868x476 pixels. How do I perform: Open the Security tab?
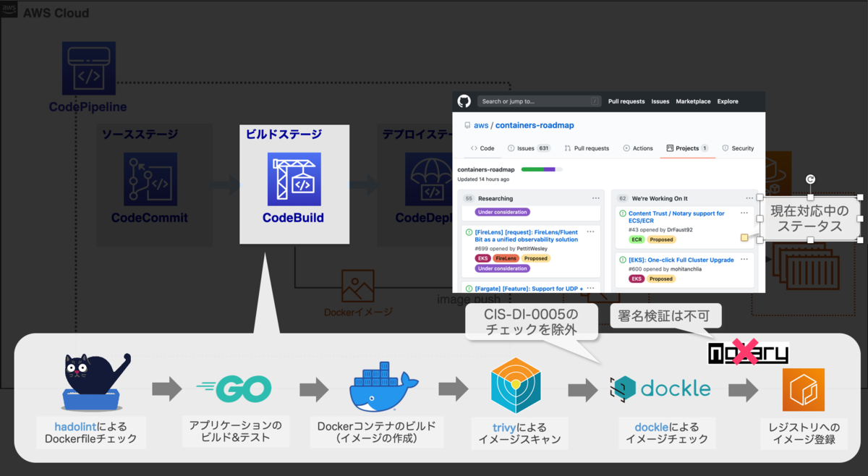pos(738,148)
